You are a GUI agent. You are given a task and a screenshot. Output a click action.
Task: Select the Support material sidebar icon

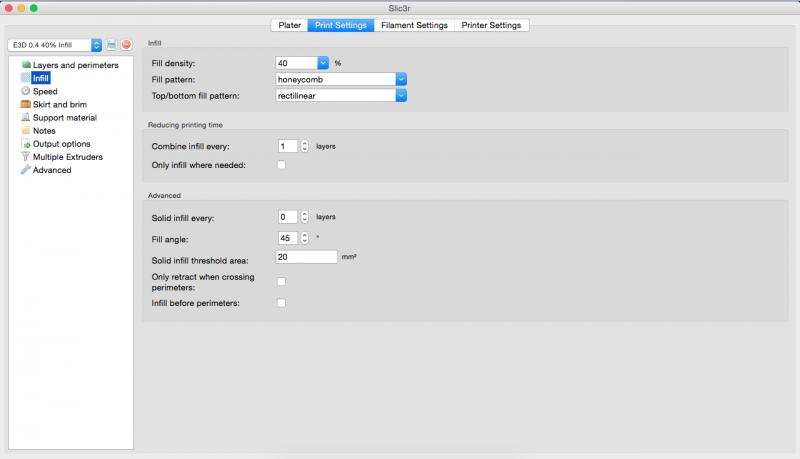[x=26, y=117]
